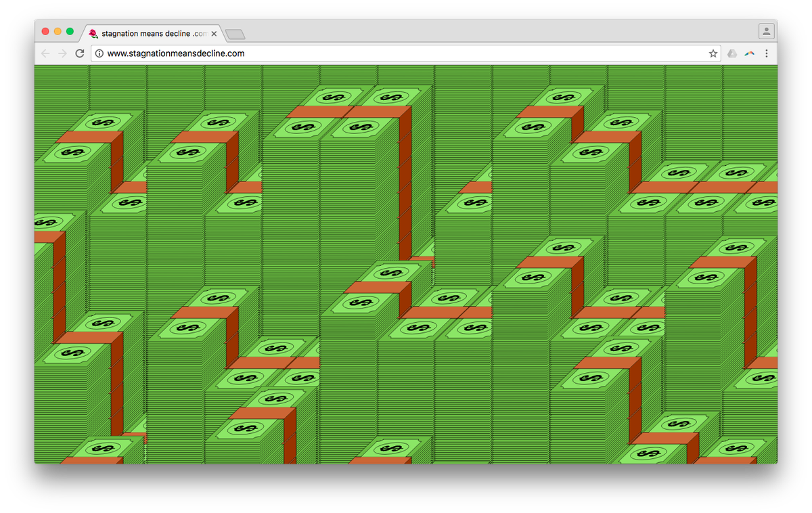The width and height of the screenshot is (812, 513).
Task: Minimize the window with yellow button
Action: pos(58,32)
